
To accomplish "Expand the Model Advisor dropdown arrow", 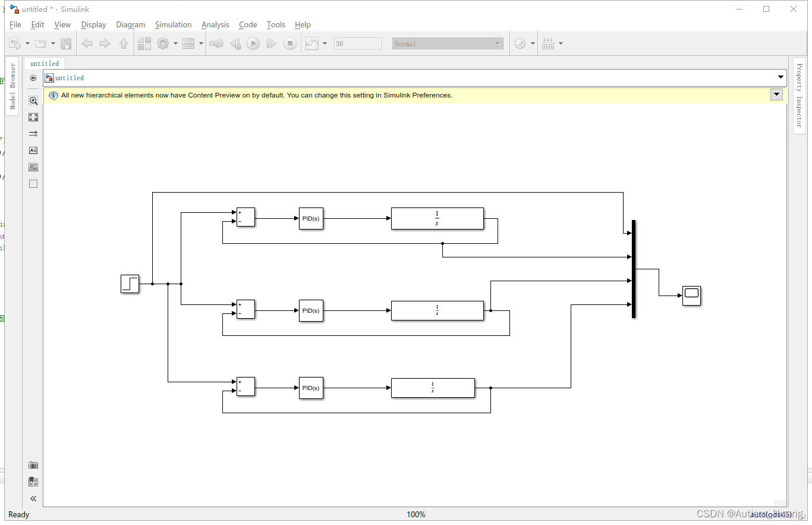I will [x=533, y=43].
